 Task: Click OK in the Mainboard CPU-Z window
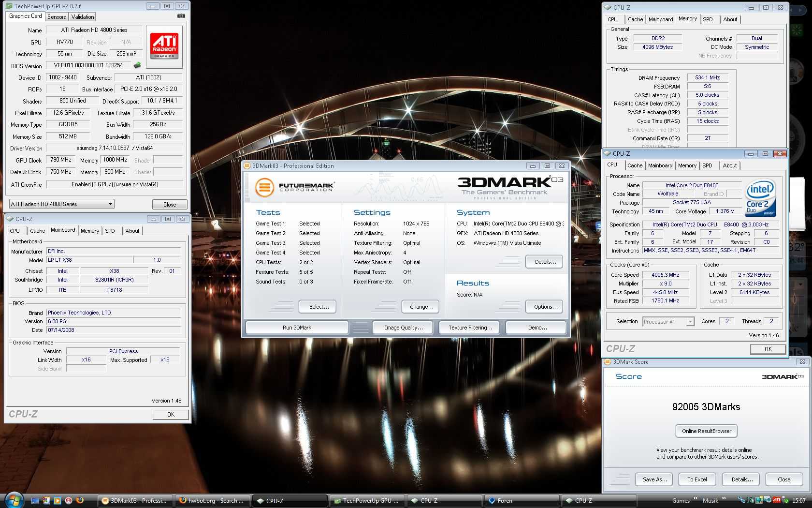(x=171, y=415)
